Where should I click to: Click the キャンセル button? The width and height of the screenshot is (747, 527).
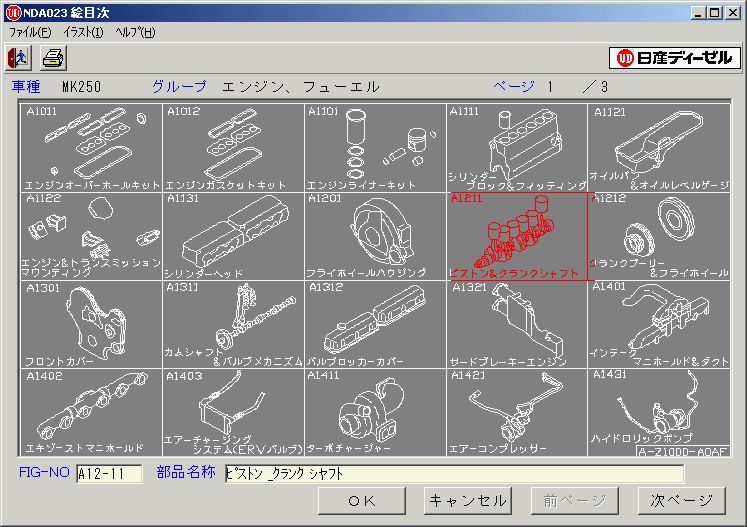(x=467, y=500)
